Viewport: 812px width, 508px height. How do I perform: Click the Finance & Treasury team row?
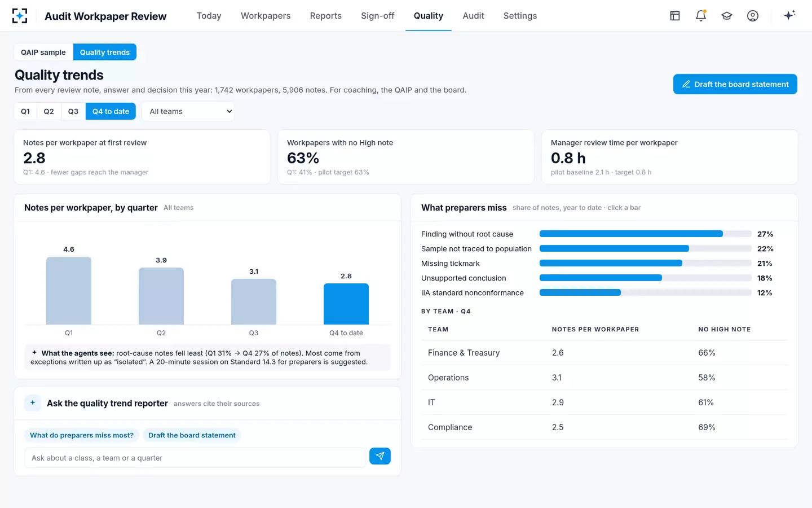click(604, 353)
